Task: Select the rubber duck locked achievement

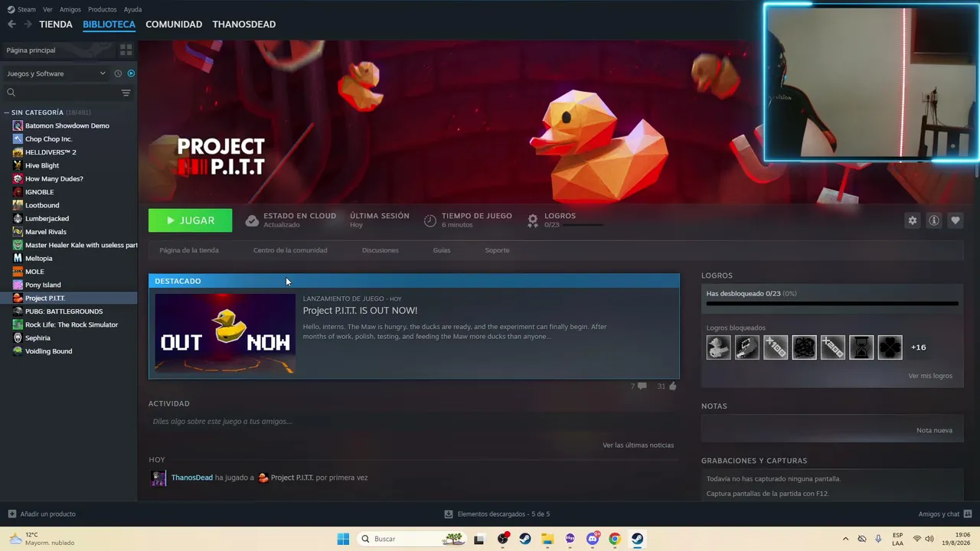Action: coord(719,347)
